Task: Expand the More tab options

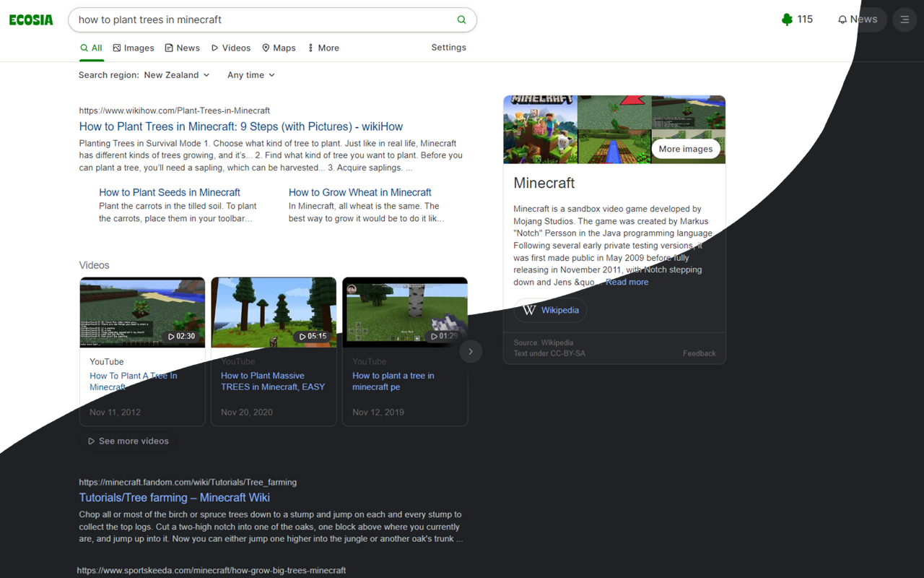Action: point(323,48)
